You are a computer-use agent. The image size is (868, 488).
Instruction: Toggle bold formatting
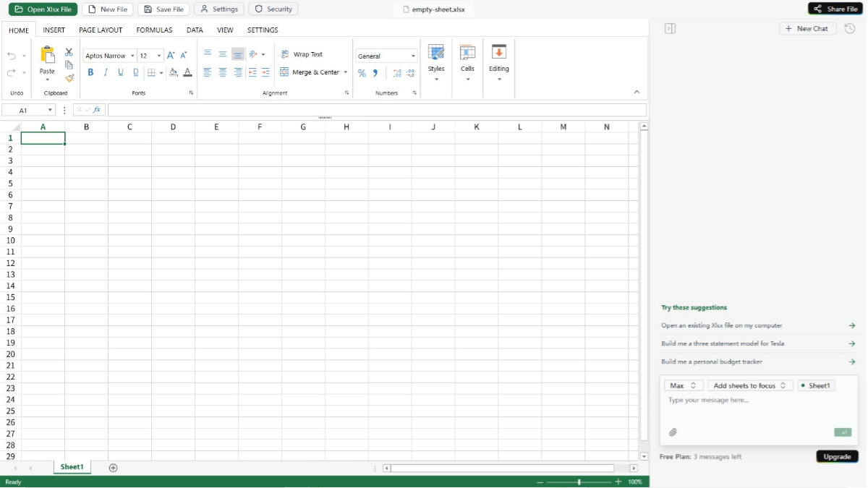(x=90, y=72)
